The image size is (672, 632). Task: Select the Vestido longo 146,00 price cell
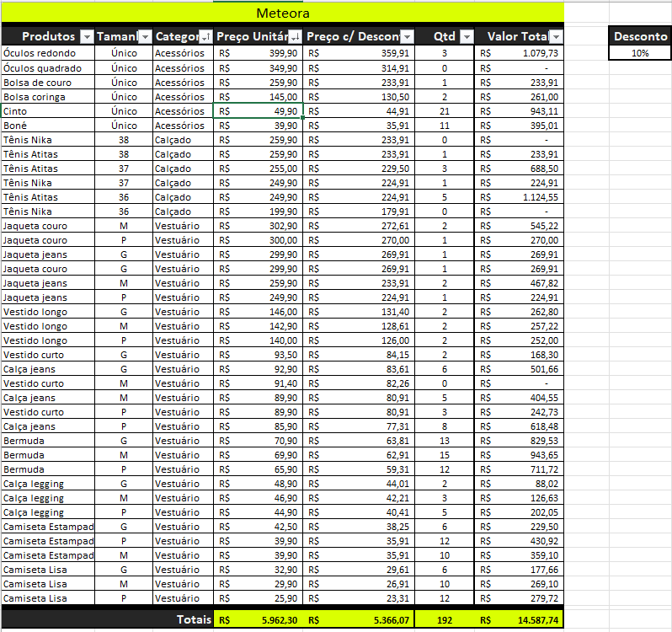tap(258, 312)
